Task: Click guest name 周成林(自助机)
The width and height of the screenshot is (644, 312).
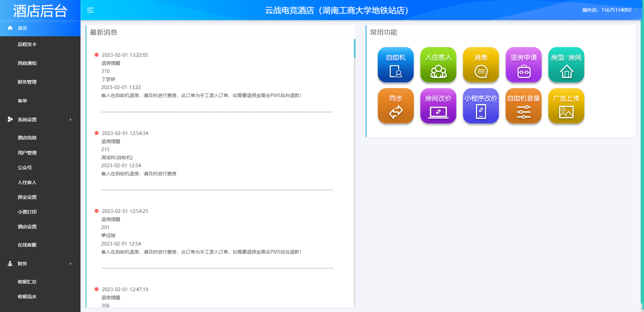Action: coord(117,158)
